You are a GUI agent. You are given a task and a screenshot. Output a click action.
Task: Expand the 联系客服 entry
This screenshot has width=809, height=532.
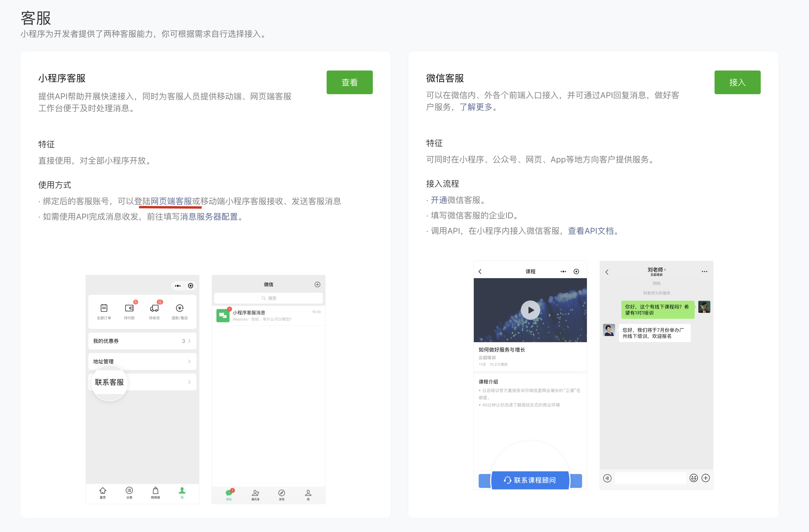[189, 382]
